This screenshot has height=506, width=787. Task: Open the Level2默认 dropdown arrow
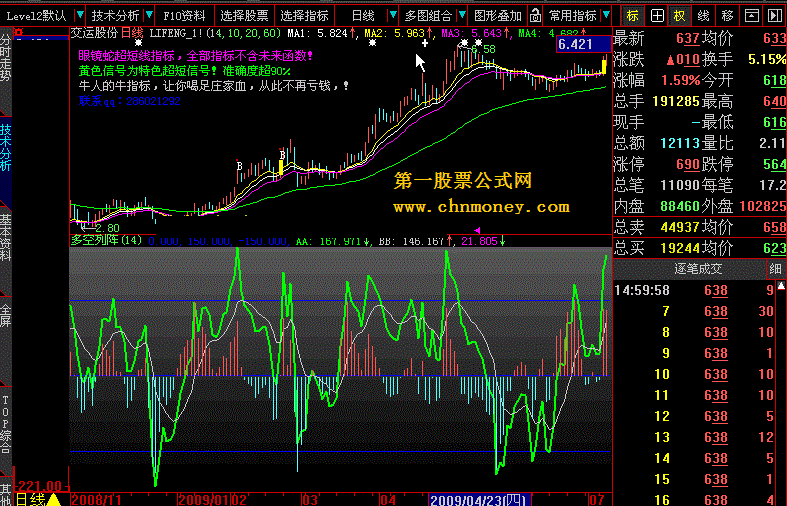click(80, 15)
